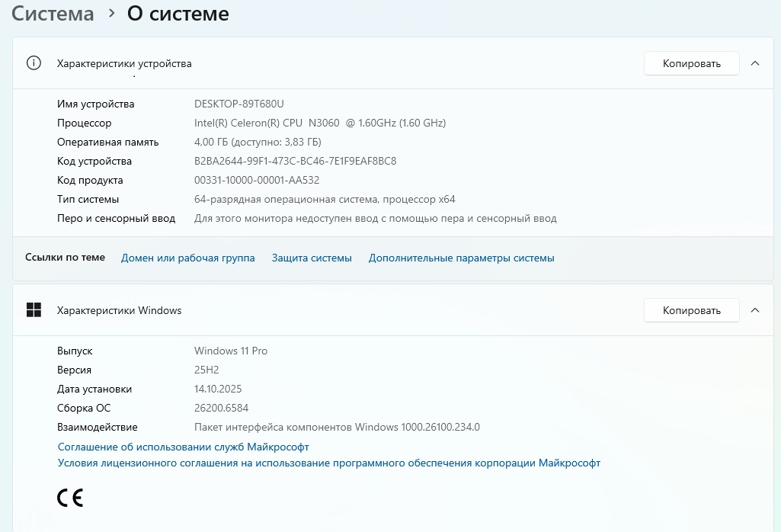Click the Windows logo icon beside Характеристики Windows
The image size is (781, 532).
tap(34, 310)
